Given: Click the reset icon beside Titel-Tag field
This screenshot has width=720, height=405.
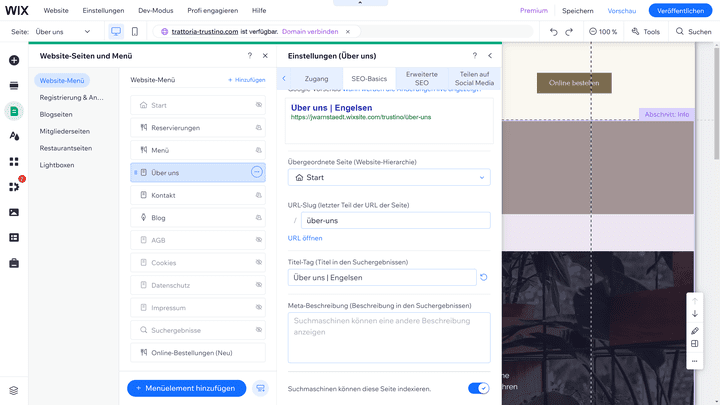Looking at the screenshot, I should 484,277.
